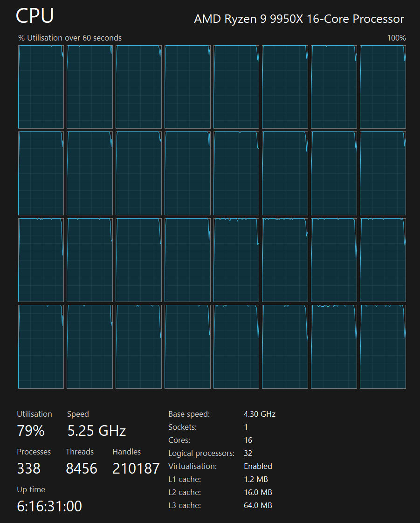Click the 79% utilisation value

pyautogui.click(x=31, y=431)
